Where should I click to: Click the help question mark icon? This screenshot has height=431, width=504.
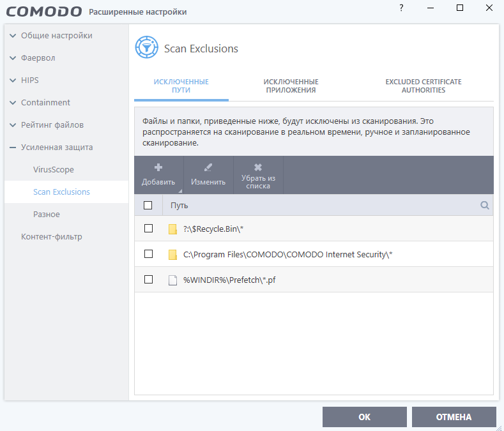(x=401, y=8)
